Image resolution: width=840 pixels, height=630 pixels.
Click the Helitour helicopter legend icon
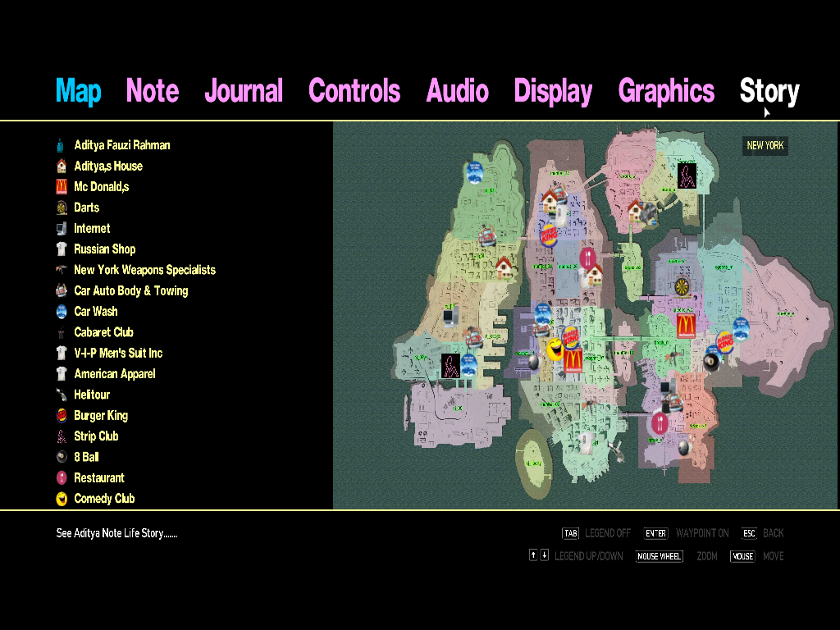(x=62, y=395)
